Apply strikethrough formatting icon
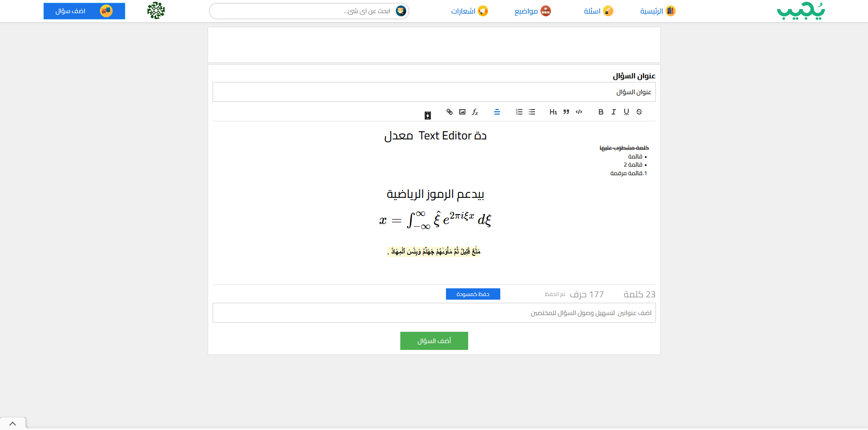Screen dimensions: 868x430 (x=639, y=112)
